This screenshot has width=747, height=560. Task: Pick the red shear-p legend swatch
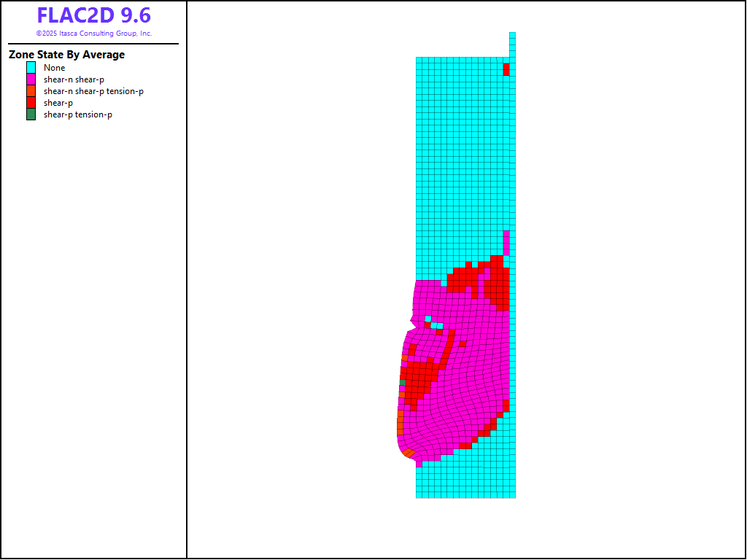pos(31,103)
